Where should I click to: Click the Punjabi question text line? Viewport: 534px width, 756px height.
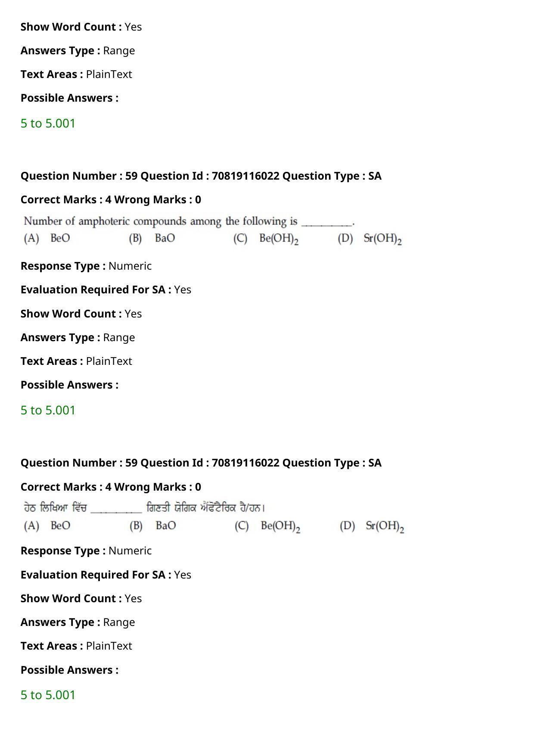pyautogui.click(x=145, y=508)
